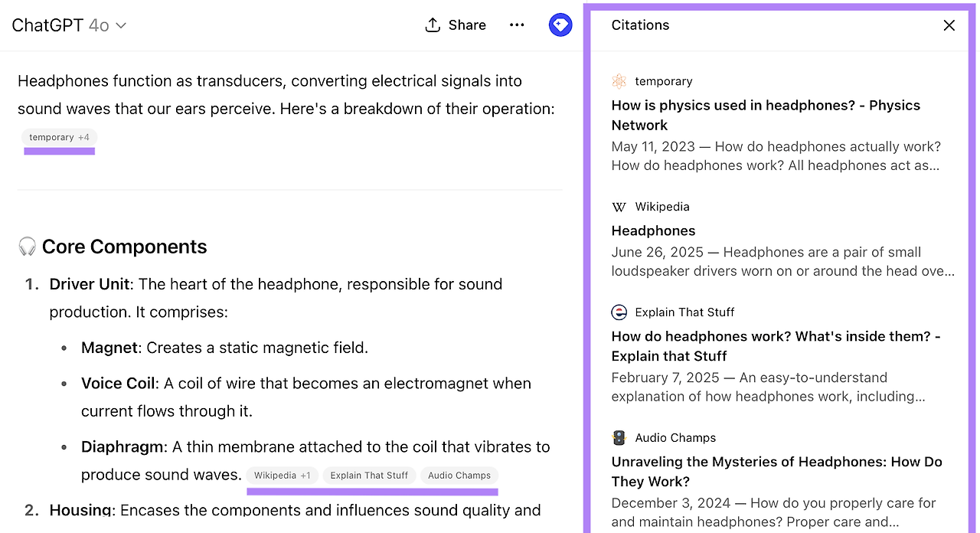Screen dimensions: 980x533
Task: Click the 'Citations' panel heading
Action: coord(640,25)
